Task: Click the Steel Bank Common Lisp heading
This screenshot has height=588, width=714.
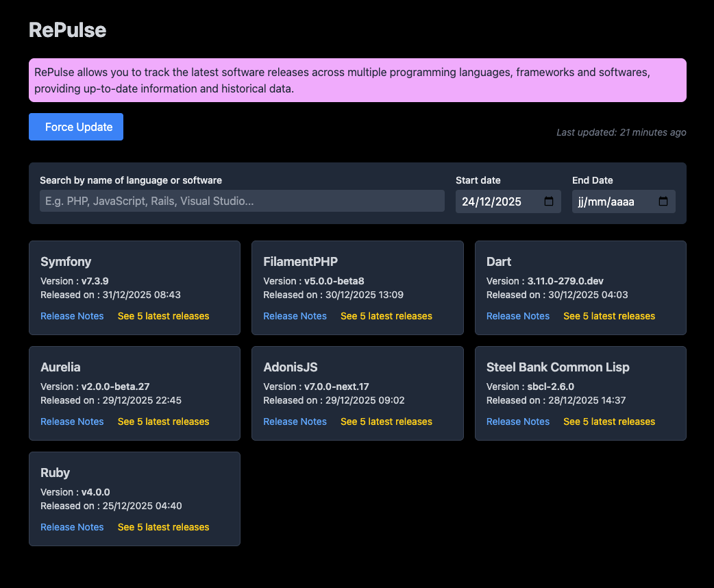Action: click(558, 367)
